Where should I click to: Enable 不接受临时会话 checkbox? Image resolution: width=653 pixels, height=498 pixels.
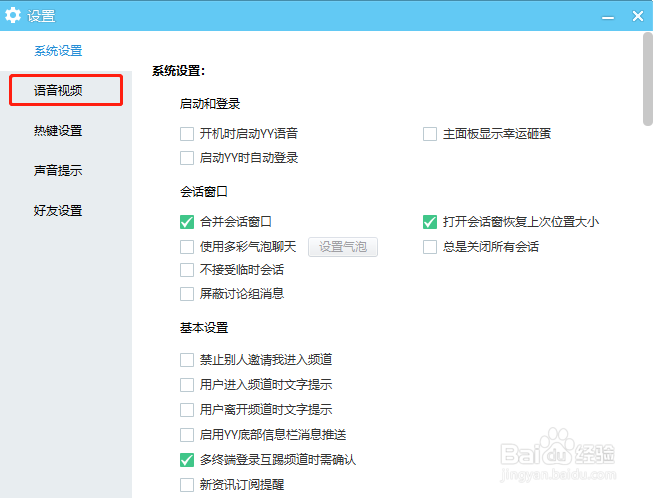[187, 270]
